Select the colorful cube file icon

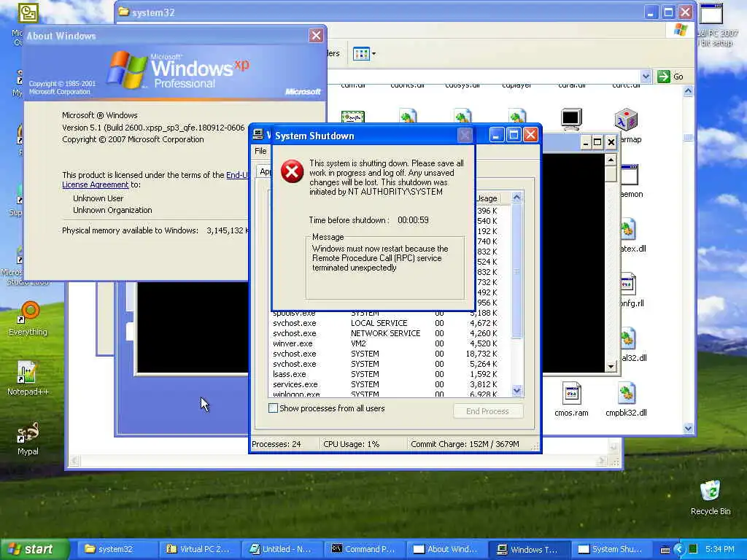625,119
